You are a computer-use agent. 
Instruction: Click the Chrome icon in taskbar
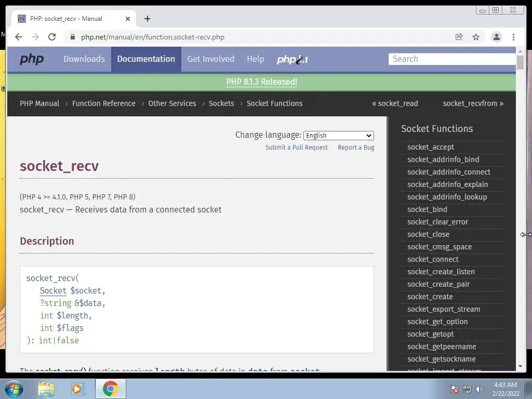[x=110, y=389]
